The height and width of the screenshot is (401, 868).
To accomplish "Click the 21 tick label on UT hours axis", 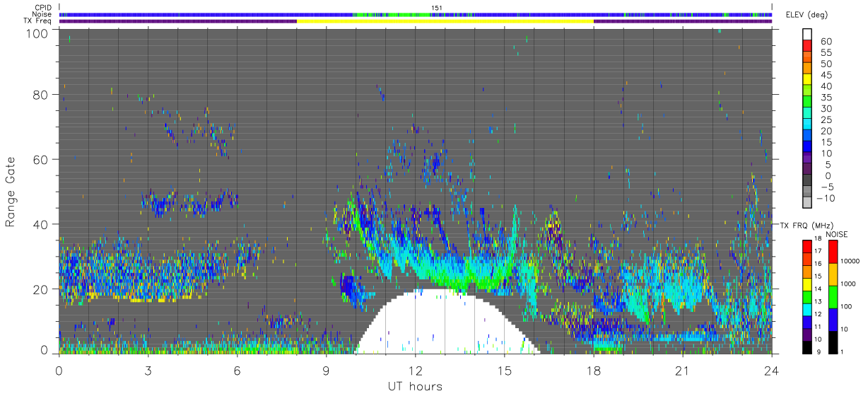I will pos(682,371).
